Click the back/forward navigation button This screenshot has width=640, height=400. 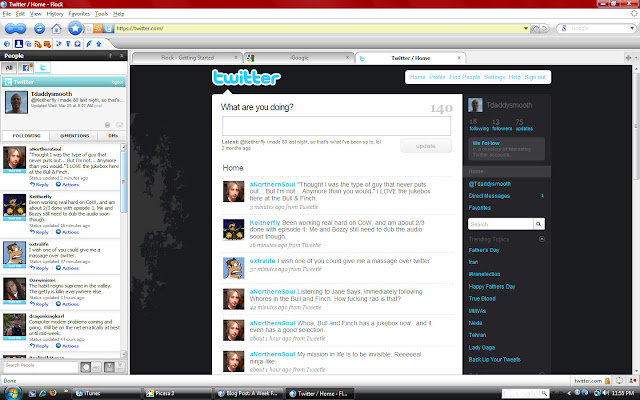(x=16, y=28)
